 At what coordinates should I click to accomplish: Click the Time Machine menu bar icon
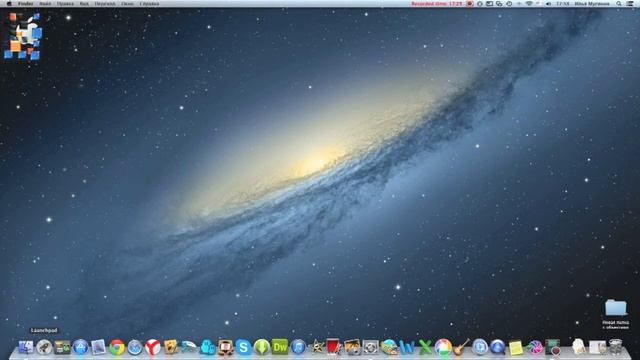[x=509, y=4]
